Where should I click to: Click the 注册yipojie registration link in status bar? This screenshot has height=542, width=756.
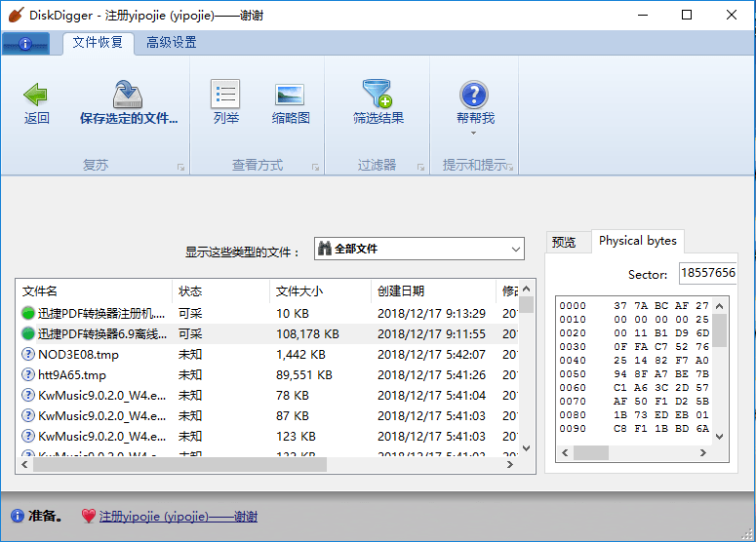point(179,517)
